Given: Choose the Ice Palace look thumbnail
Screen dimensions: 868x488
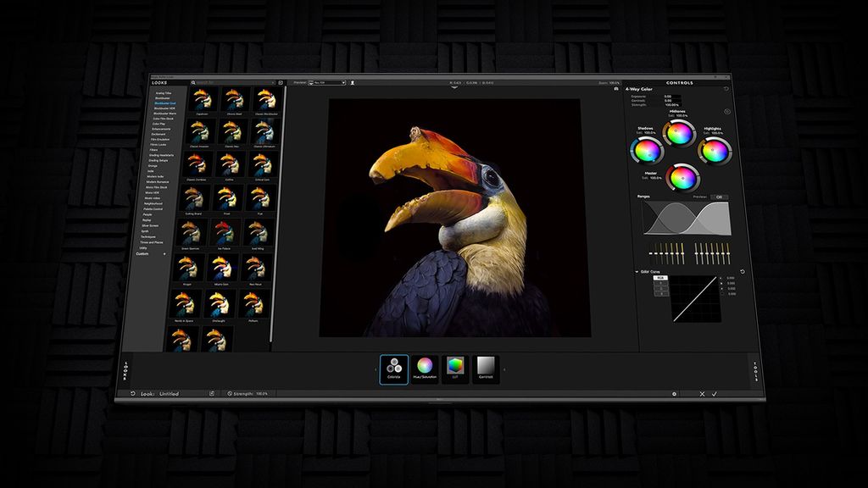Looking at the screenshot, I should coord(224,231).
